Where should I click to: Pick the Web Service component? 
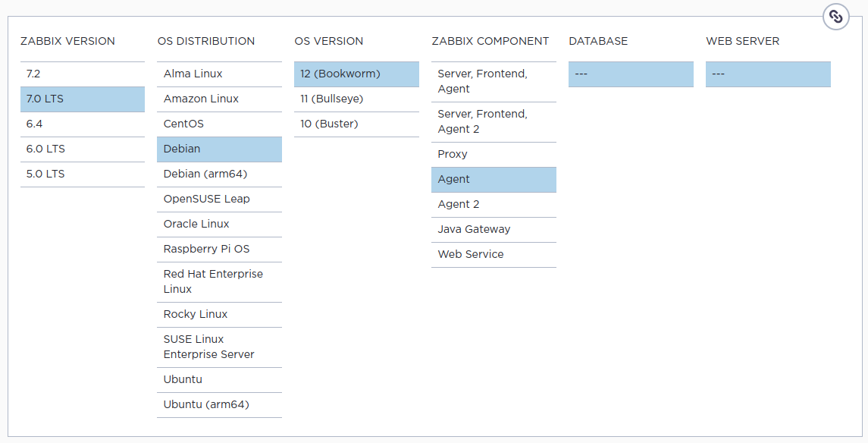pos(494,254)
